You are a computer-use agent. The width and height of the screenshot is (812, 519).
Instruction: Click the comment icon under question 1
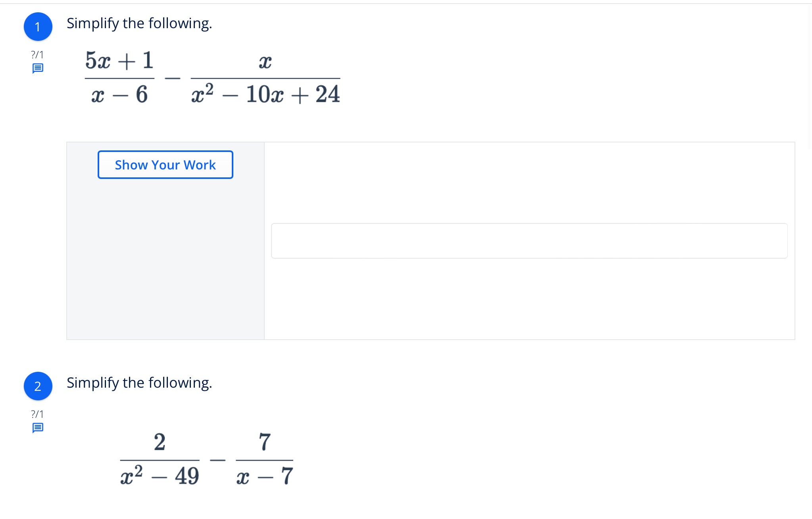pos(38,69)
